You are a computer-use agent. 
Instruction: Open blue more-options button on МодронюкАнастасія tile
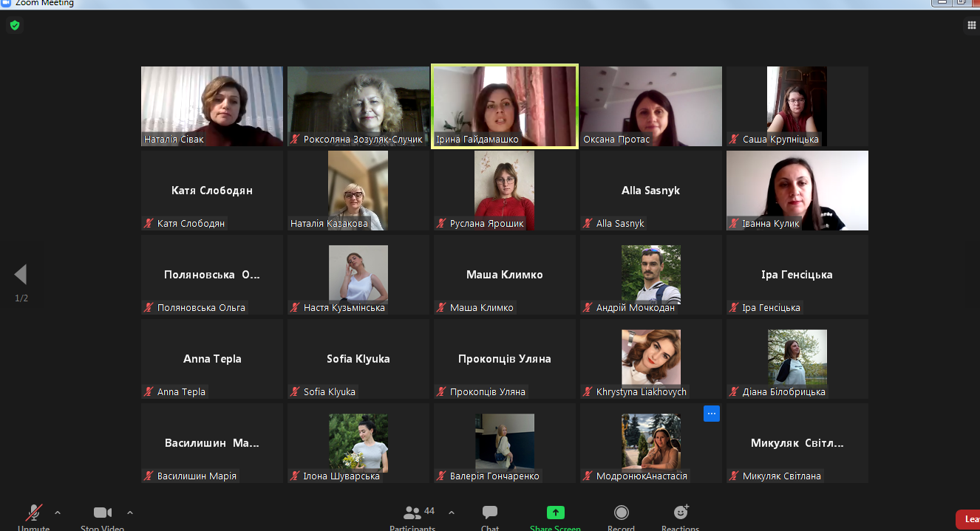point(712,414)
